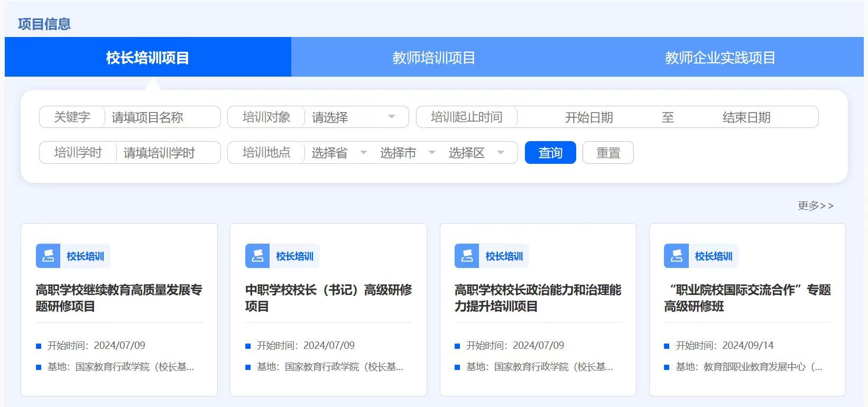Click the icon on the 中职学校校长 card
The image size is (868, 407).
pos(257,256)
